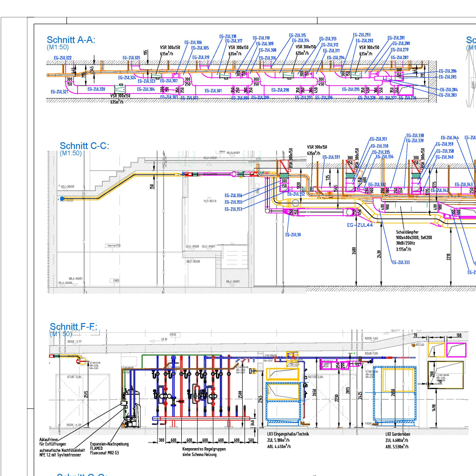Image resolution: width=476 pixels, height=476 pixels.
Task: Select the EG-ZUL322 duct label
Action: click(63, 58)
